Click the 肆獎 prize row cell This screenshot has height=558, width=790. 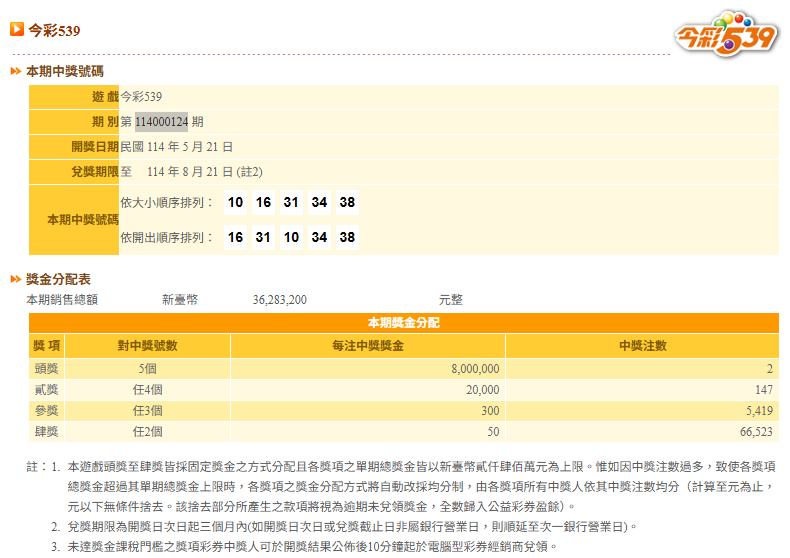46,432
